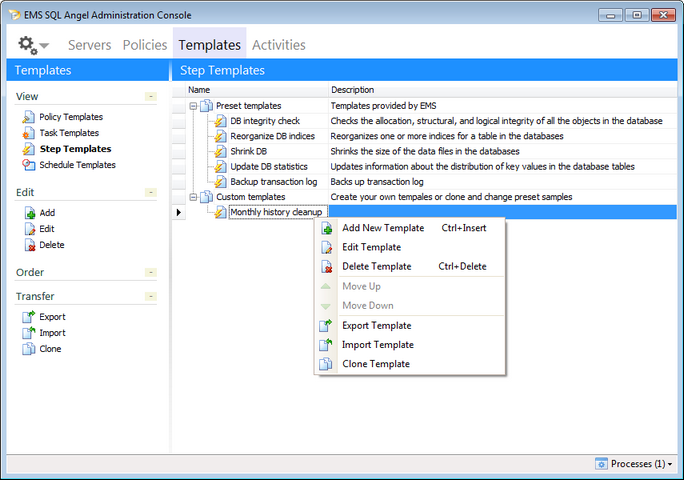
Task: Click Monthly history cleanup step icon
Action: pos(221,212)
